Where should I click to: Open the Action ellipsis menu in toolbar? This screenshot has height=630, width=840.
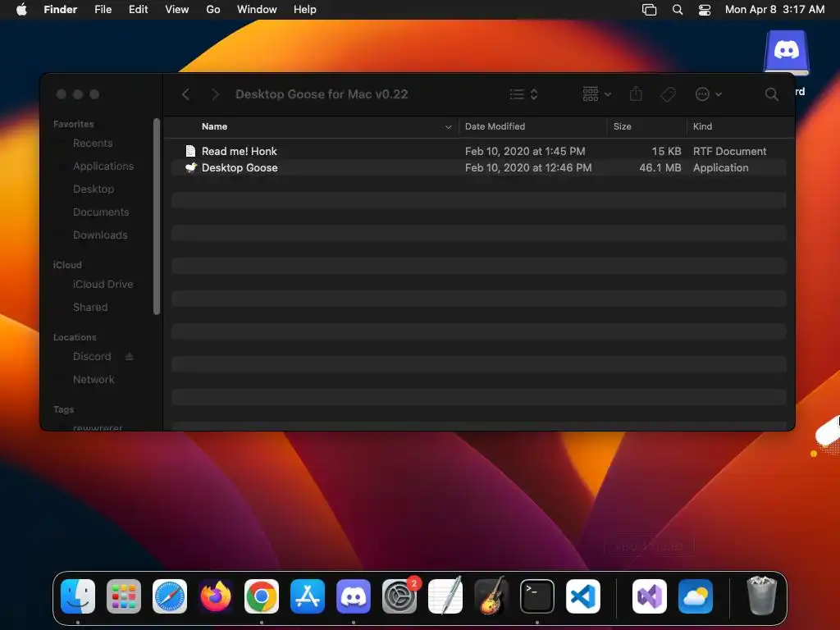tap(708, 95)
